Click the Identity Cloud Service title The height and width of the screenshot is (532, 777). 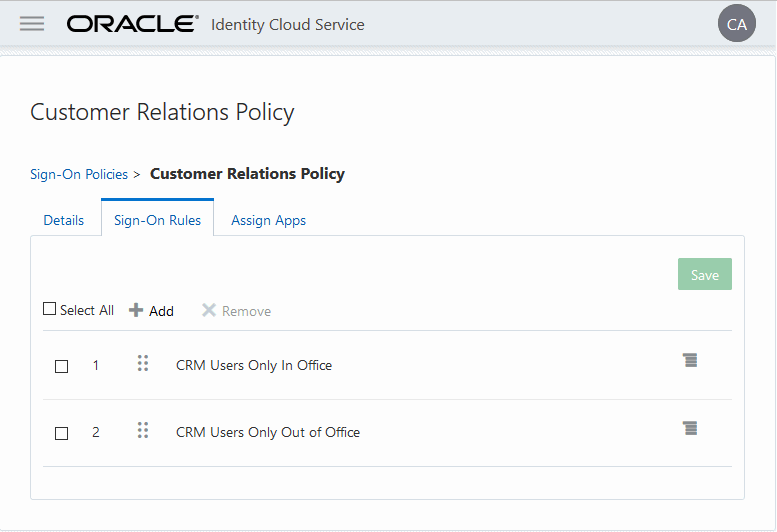[288, 24]
